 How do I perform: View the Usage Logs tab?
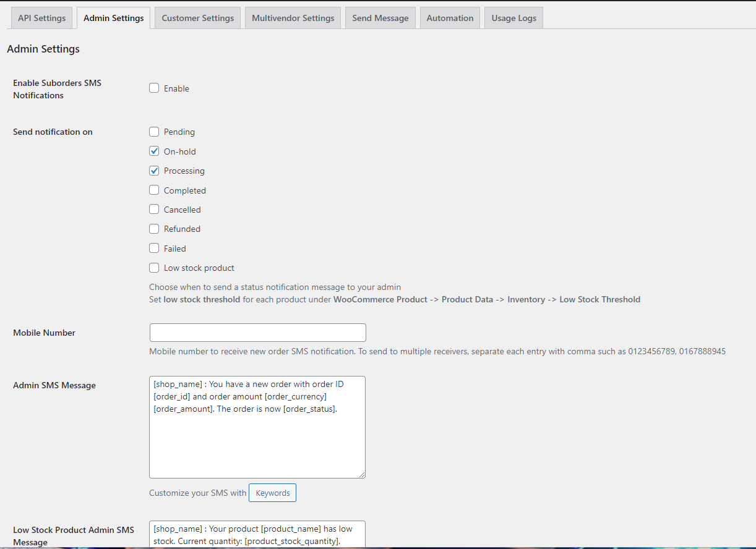[x=514, y=18]
